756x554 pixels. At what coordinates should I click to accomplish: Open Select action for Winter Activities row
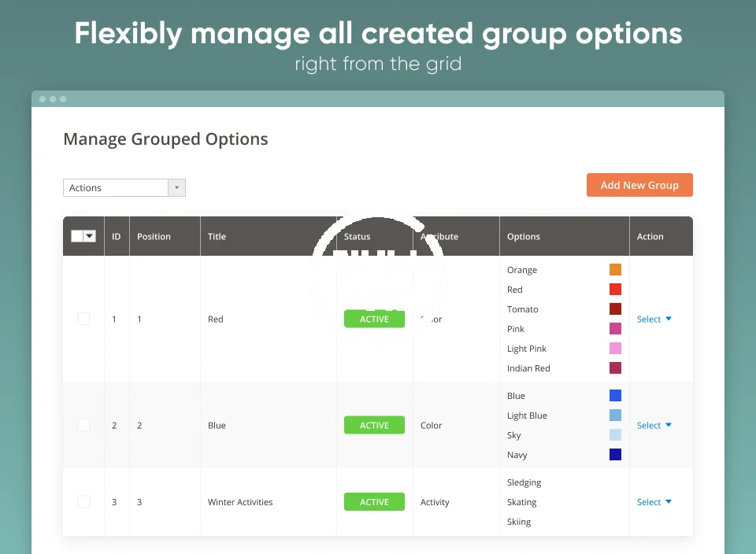tap(654, 502)
